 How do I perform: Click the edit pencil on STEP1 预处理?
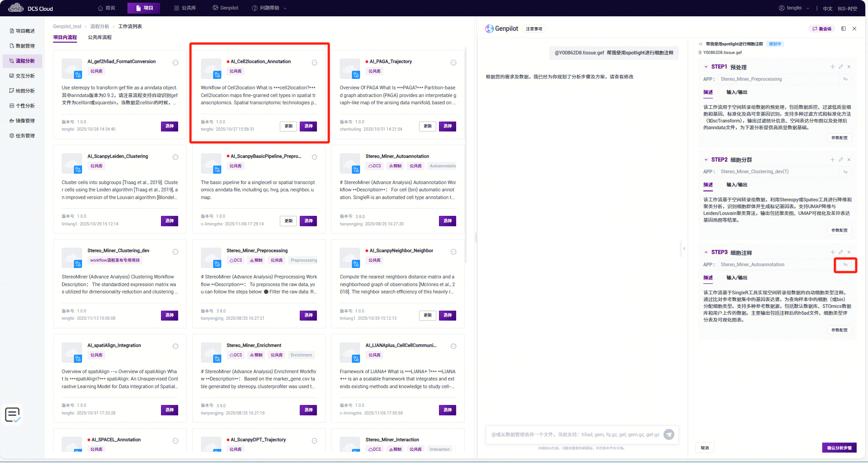840,67
